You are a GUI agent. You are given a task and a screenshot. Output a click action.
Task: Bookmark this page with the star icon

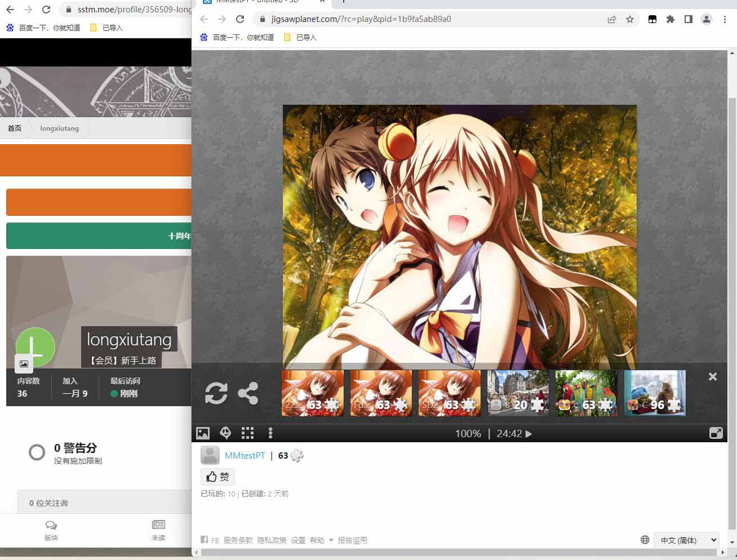[x=630, y=19]
